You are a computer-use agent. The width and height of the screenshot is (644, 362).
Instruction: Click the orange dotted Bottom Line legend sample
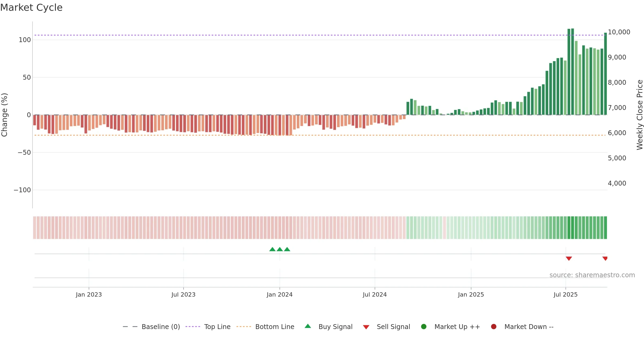[244, 327]
